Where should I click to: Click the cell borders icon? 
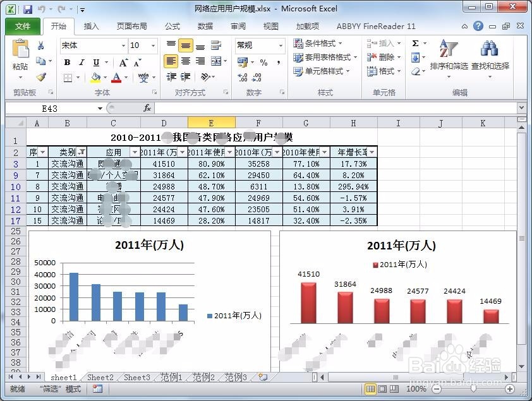coord(68,78)
